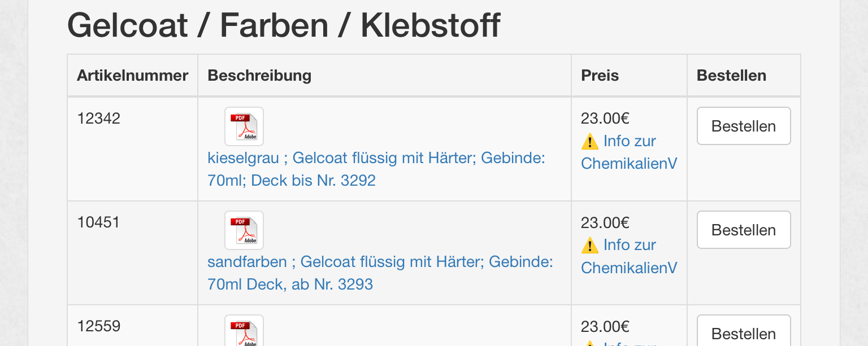Click the warning icon in the 12342 row

click(589, 141)
